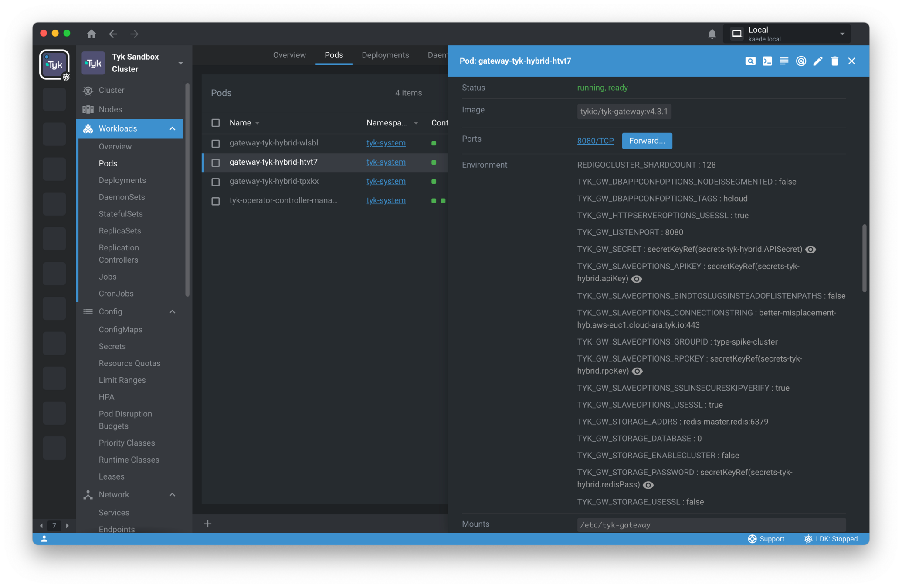Click the Forward... port button
The width and height of the screenshot is (902, 588).
[x=647, y=141]
